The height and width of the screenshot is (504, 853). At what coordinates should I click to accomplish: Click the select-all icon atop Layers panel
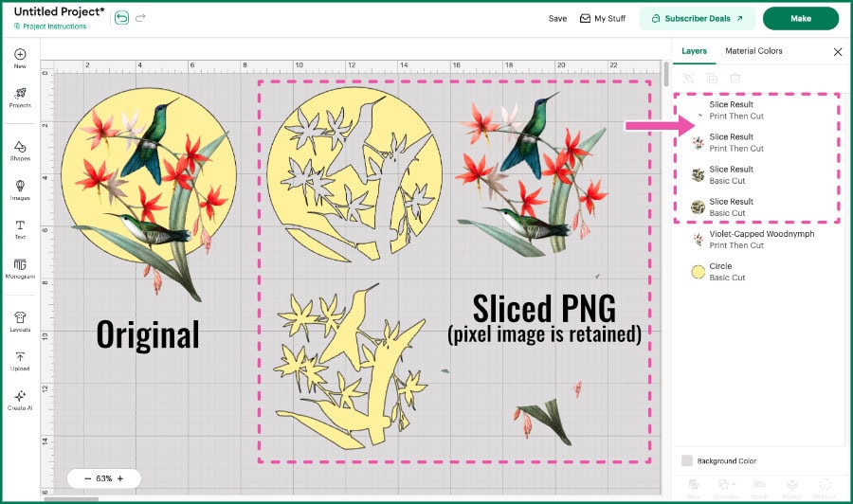pyautogui.click(x=689, y=79)
